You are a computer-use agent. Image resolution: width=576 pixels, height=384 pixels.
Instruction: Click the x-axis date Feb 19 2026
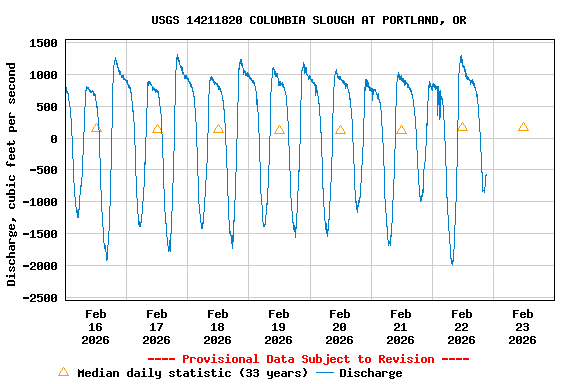coord(278,327)
